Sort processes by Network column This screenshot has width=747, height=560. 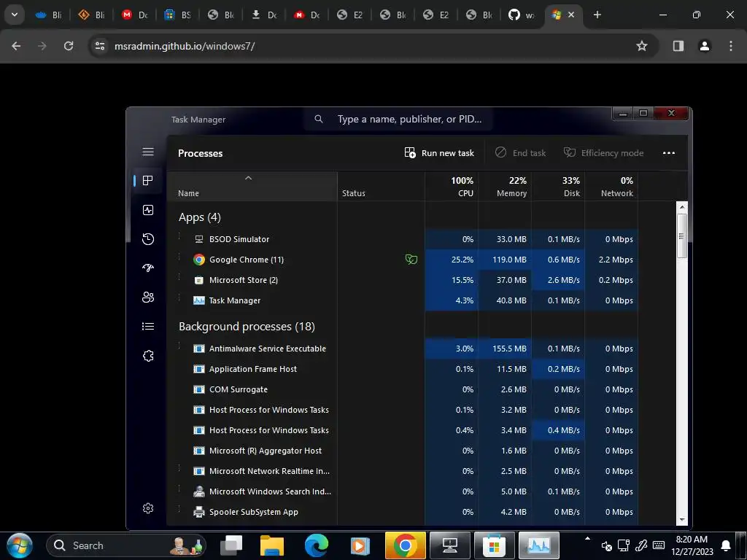[612, 187]
